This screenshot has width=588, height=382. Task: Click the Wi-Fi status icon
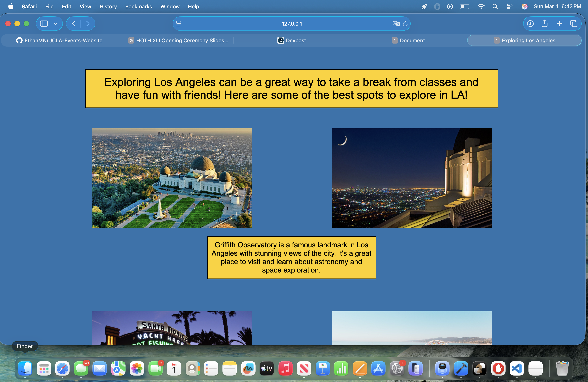point(481,7)
